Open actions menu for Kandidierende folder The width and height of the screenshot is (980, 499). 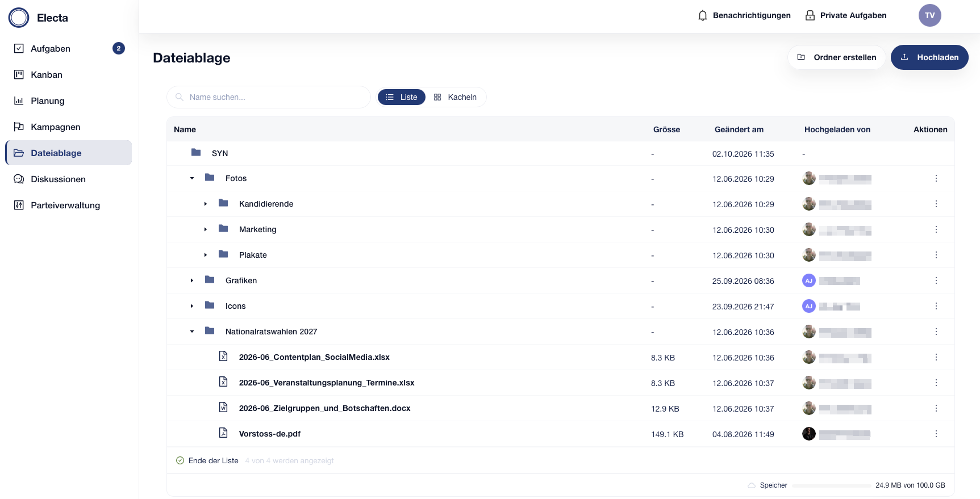pyautogui.click(x=936, y=204)
